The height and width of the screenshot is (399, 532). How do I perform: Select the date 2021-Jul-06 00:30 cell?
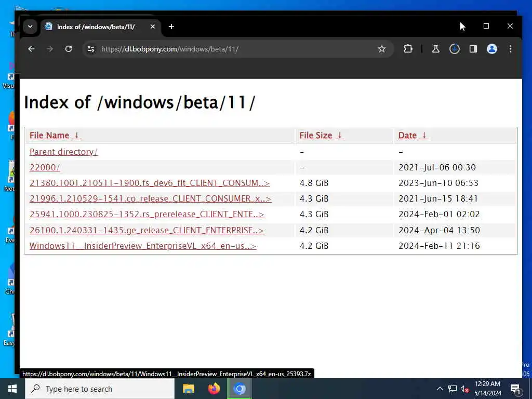coord(437,167)
